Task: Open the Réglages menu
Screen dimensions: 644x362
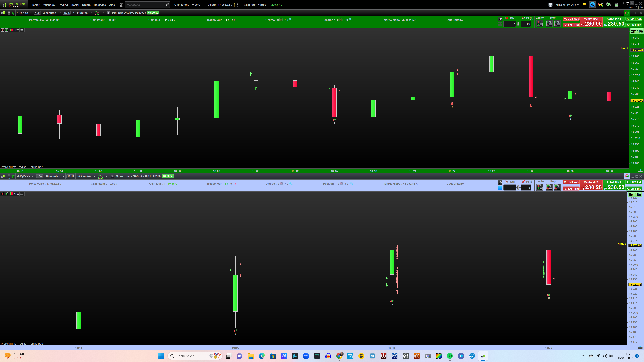Action: [100, 5]
